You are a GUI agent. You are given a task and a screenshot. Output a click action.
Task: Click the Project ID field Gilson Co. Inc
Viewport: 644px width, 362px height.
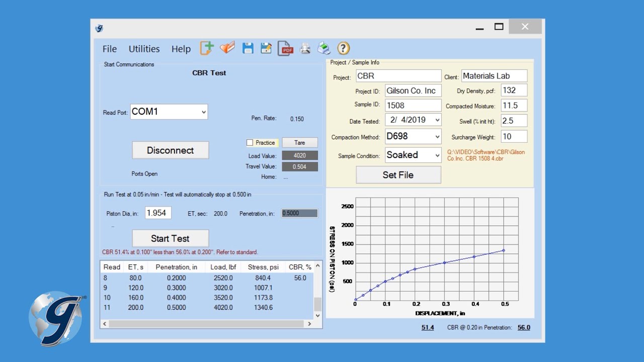pyautogui.click(x=413, y=90)
